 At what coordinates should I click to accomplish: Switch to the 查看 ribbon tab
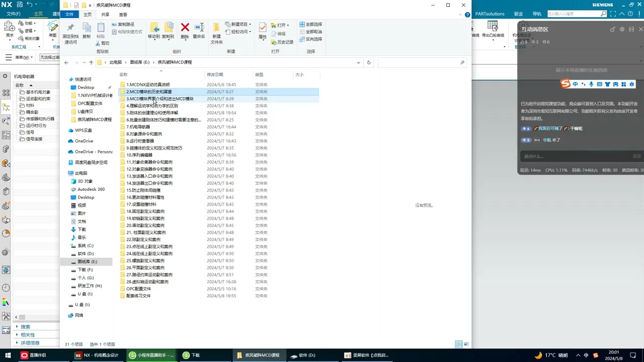pos(123,15)
